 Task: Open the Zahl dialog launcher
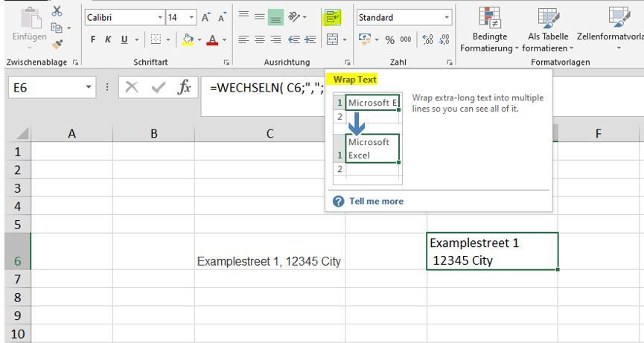coord(450,62)
